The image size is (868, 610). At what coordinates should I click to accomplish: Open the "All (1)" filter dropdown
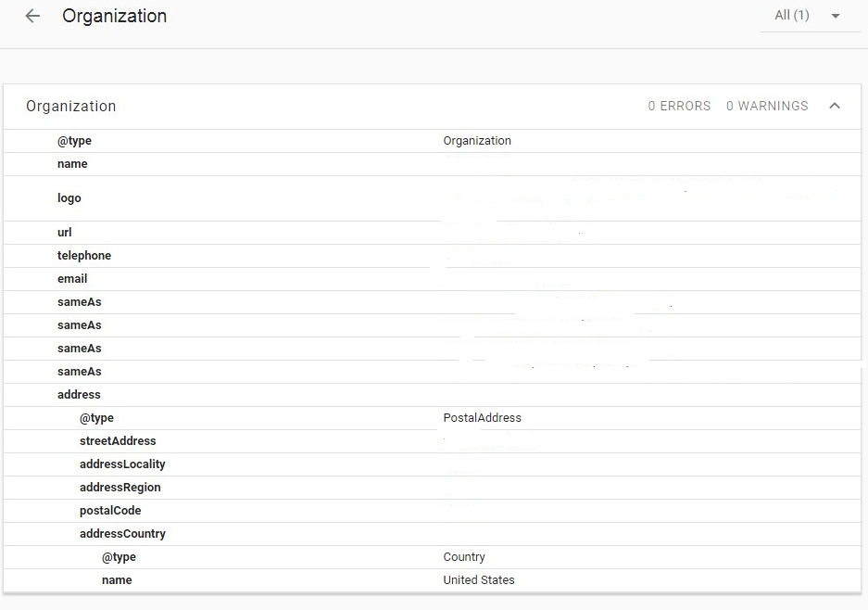[x=806, y=16]
